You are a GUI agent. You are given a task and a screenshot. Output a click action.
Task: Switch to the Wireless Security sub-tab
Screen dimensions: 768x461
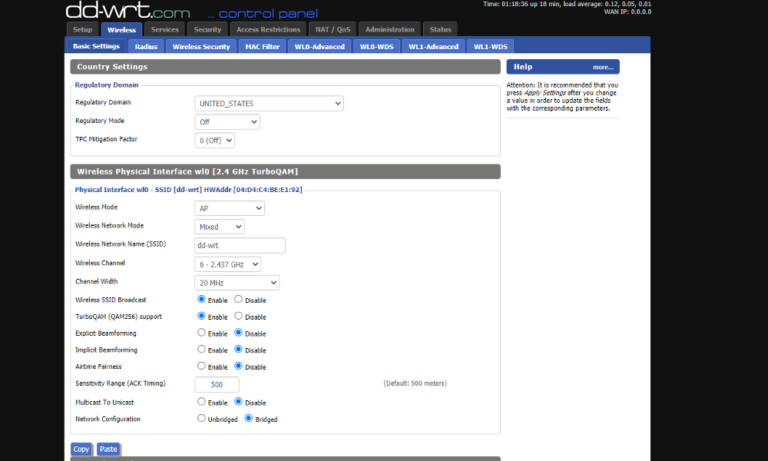[x=201, y=46]
